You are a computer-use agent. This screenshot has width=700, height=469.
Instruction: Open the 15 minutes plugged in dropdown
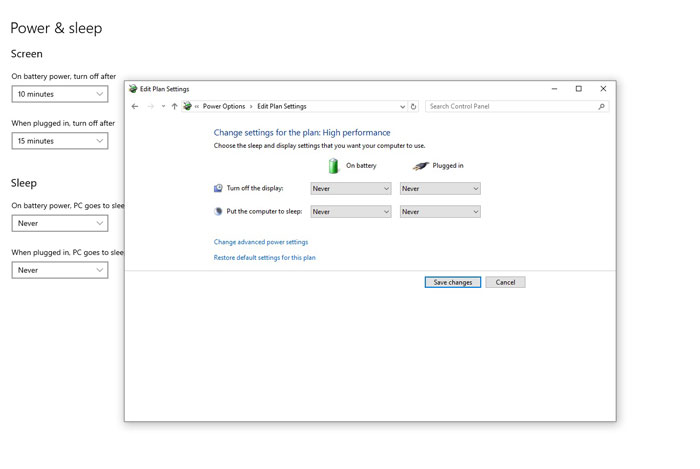(x=60, y=141)
